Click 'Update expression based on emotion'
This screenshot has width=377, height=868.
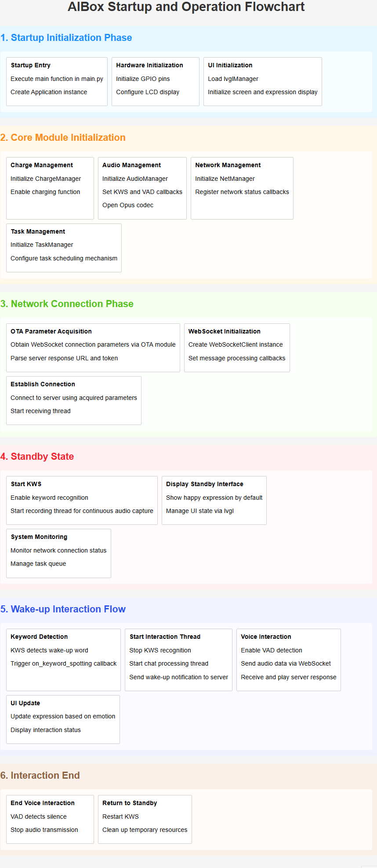[63, 716]
